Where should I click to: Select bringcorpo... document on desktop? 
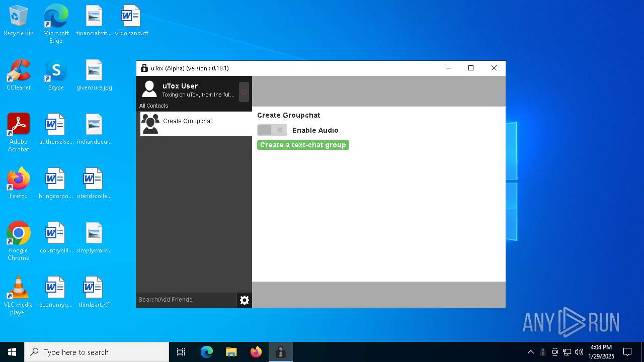tap(56, 184)
